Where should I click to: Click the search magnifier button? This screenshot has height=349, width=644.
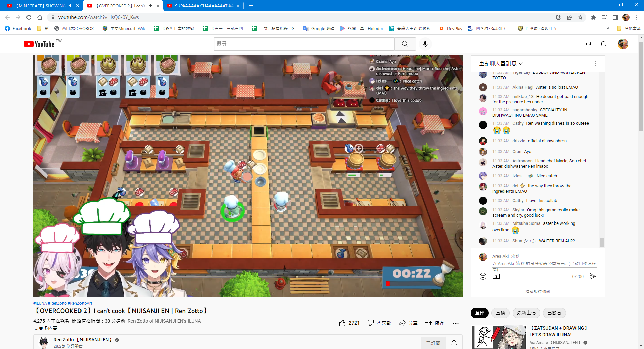pyautogui.click(x=405, y=44)
